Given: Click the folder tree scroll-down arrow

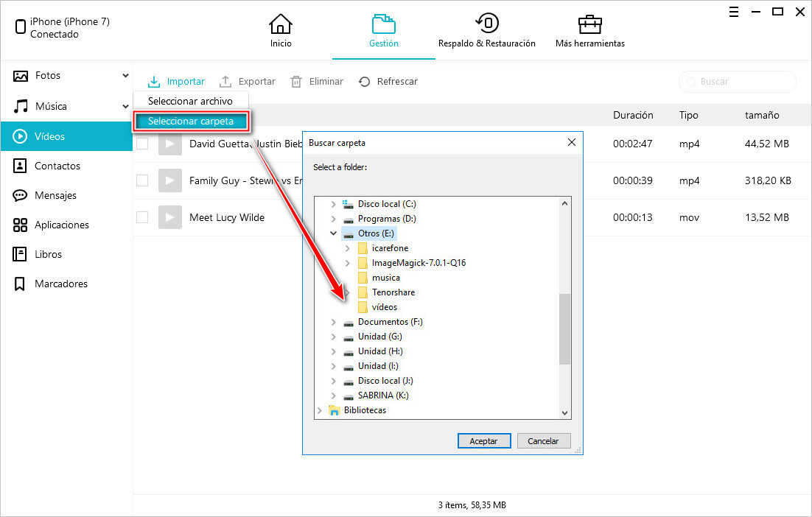Looking at the screenshot, I should pyautogui.click(x=565, y=413).
